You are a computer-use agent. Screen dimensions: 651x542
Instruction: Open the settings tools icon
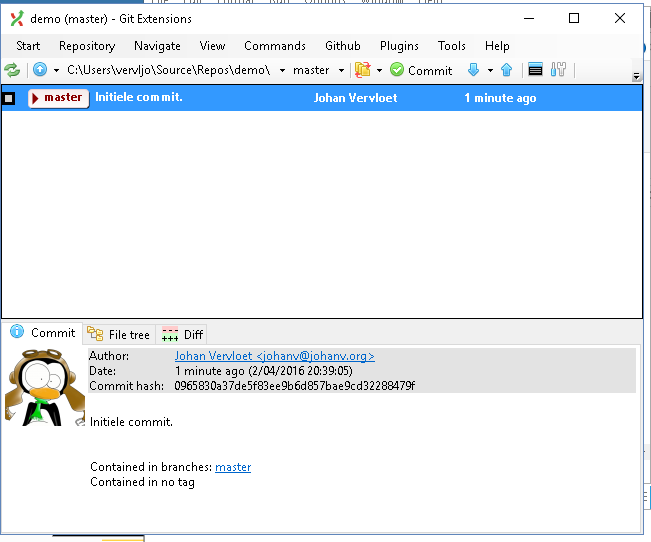(x=558, y=69)
